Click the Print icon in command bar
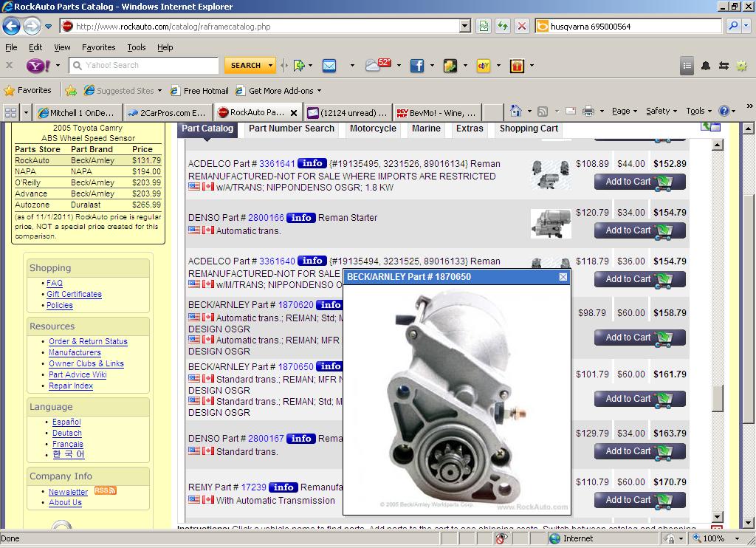 588,112
